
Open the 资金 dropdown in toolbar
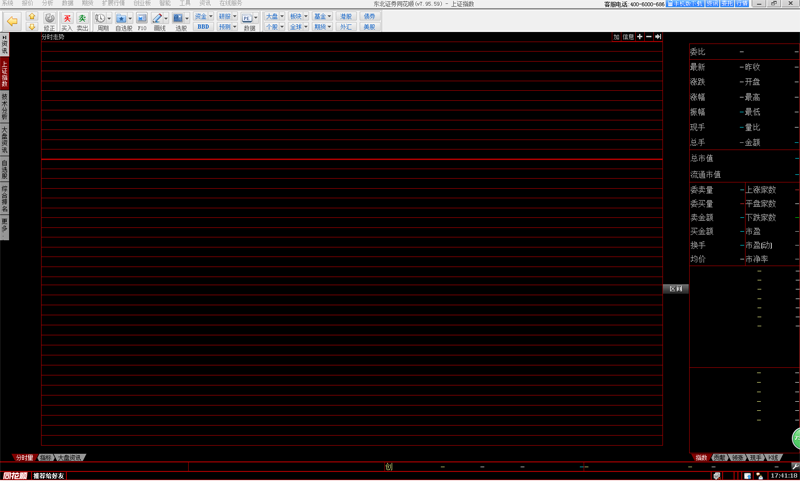pyautogui.click(x=203, y=17)
